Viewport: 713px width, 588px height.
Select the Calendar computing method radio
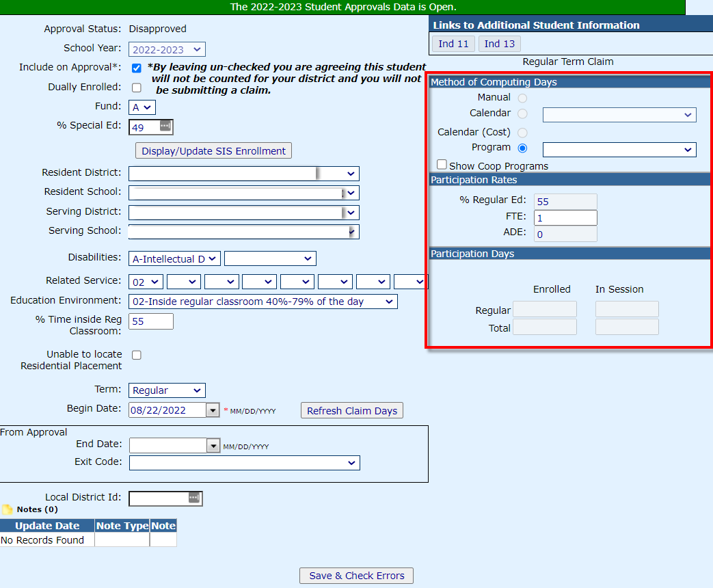(x=522, y=113)
